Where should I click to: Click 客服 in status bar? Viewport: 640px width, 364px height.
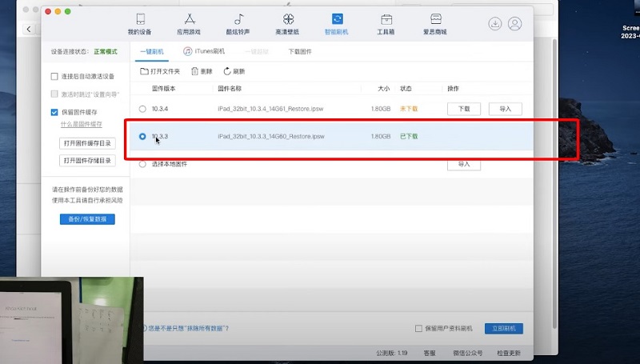[x=430, y=353]
